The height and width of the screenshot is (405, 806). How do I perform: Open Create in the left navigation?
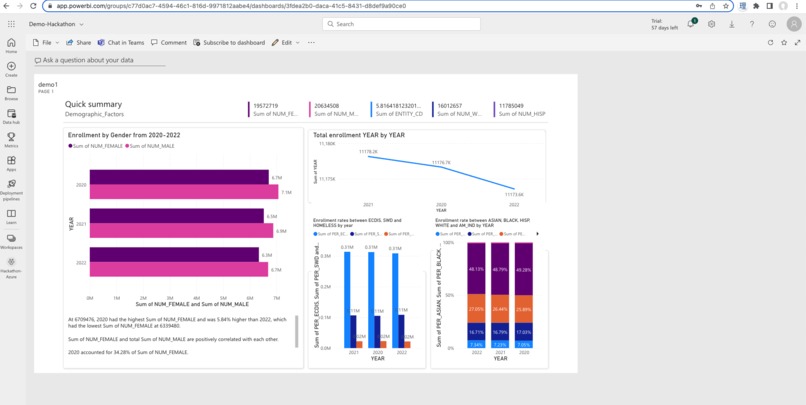point(11,69)
